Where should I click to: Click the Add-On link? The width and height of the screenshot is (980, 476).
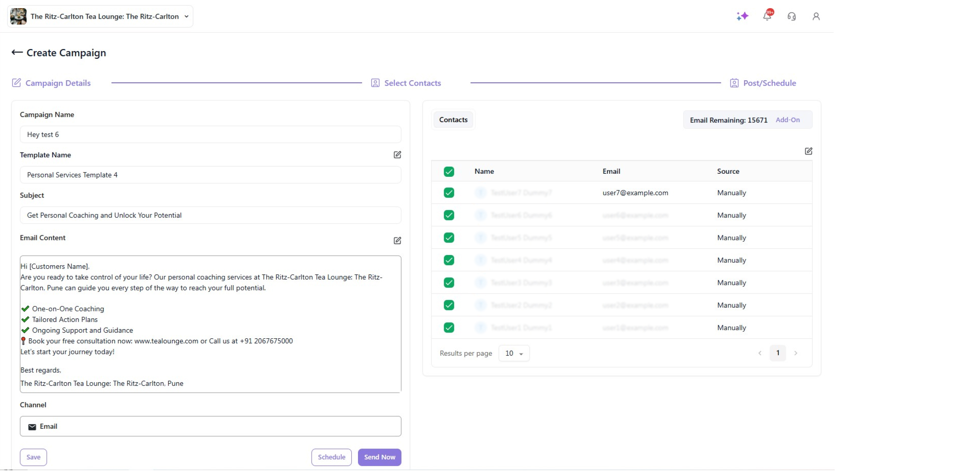(787, 120)
